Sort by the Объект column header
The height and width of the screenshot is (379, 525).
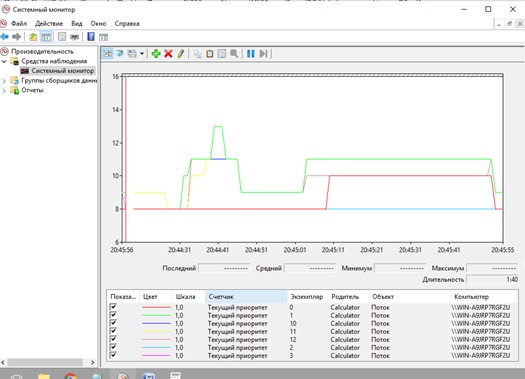(x=409, y=297)
